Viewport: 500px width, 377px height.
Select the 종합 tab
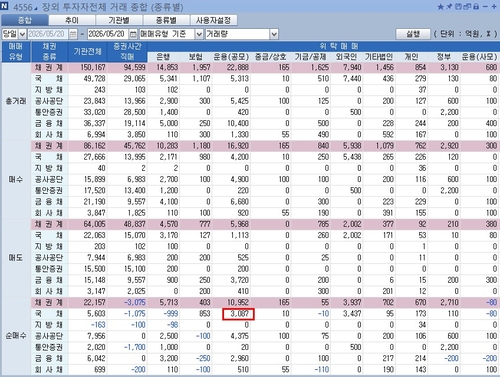tap(25, 20)
